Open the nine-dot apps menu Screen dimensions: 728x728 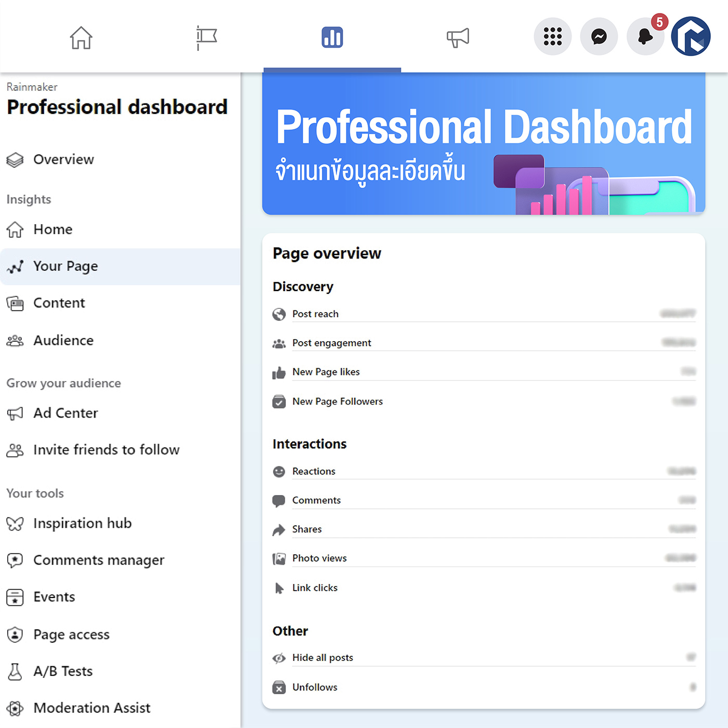pyautogui.click(x=552, y=36)
